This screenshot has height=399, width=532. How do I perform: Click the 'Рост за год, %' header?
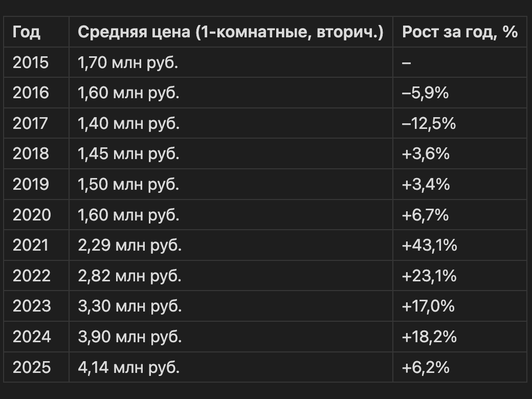click(459, 32)
